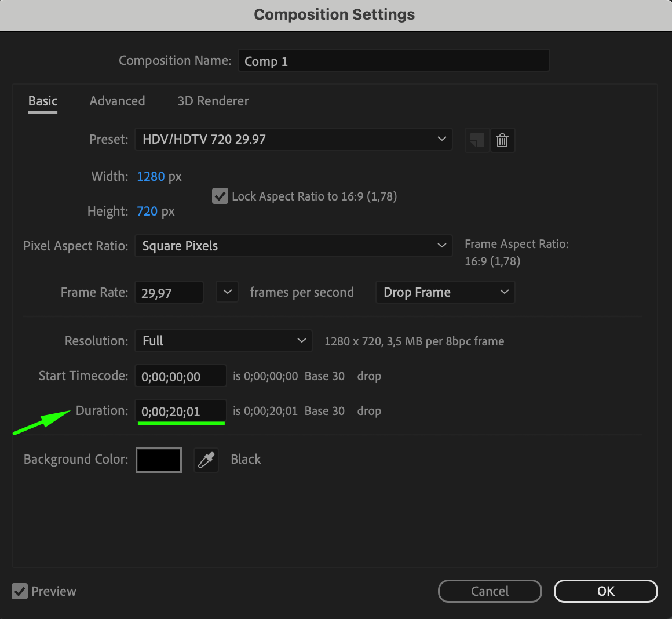Click the Composition Name text field
672x619 pixels.
point(393,61)
